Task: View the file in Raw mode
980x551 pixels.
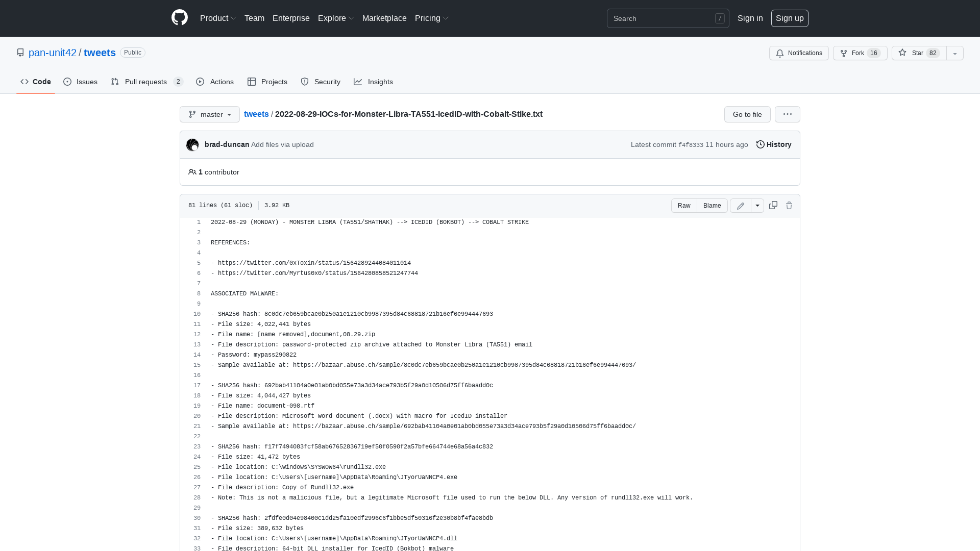Action: click(684, 206)
